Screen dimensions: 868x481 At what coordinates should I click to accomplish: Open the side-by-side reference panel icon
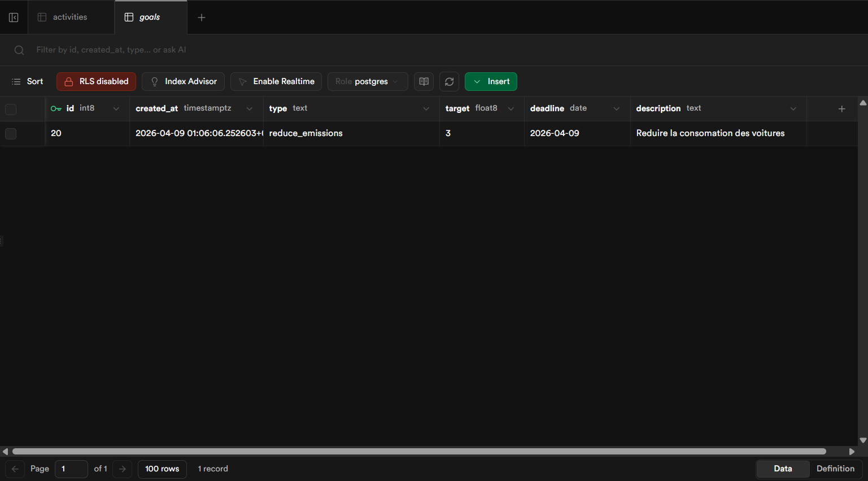[x=424, y=82]
